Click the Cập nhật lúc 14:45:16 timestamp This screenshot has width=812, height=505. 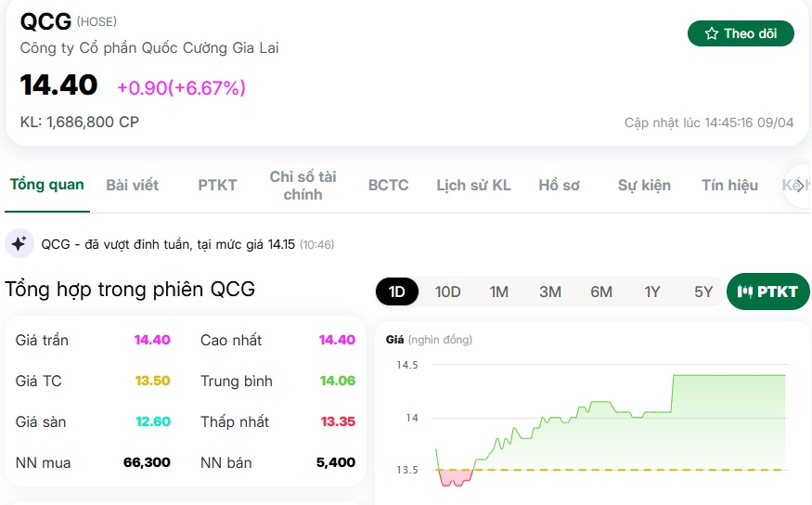709,123
